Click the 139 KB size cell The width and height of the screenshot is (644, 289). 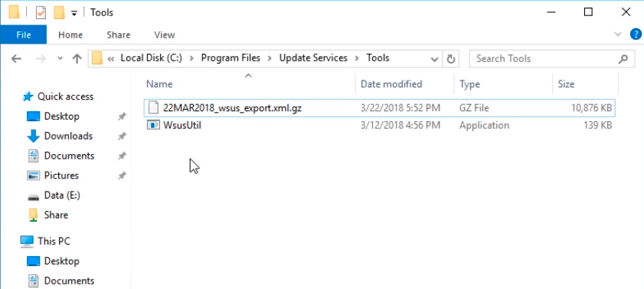pos(597,125)
